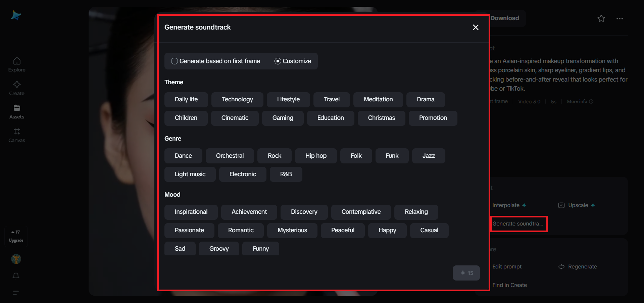Close the Generate soundtrack dialog
The width and height of the screenshot is (644, 303).
coord(476,28)
